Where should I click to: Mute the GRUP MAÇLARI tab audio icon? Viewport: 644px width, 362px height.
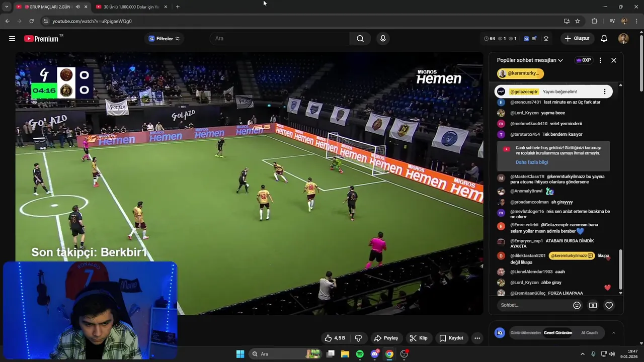(x=77, y=7)
